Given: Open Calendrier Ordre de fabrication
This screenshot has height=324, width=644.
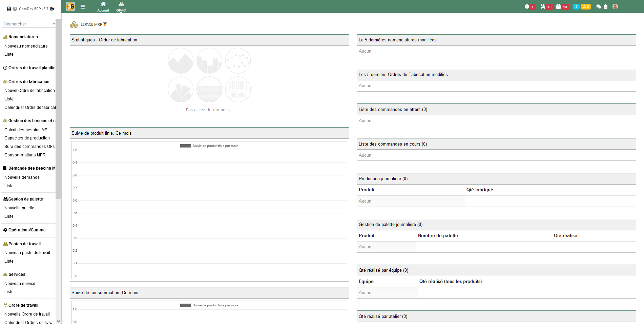Looking at the screenshot, I should [x=30, y=108].
